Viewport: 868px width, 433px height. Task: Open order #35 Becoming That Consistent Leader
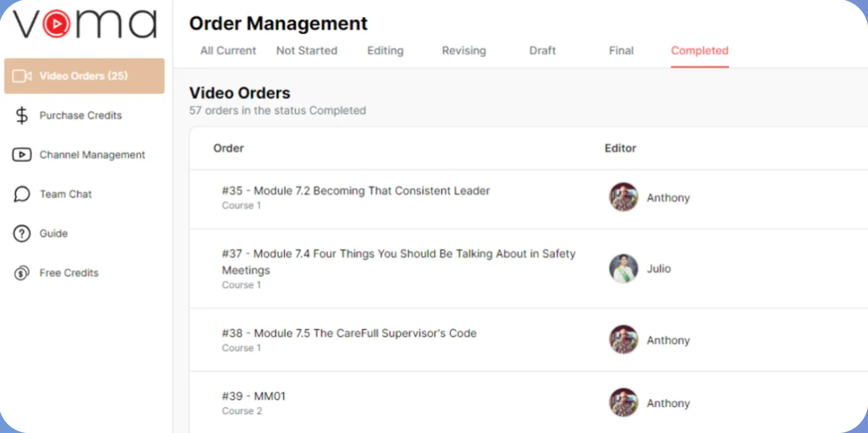coord(356,191)
